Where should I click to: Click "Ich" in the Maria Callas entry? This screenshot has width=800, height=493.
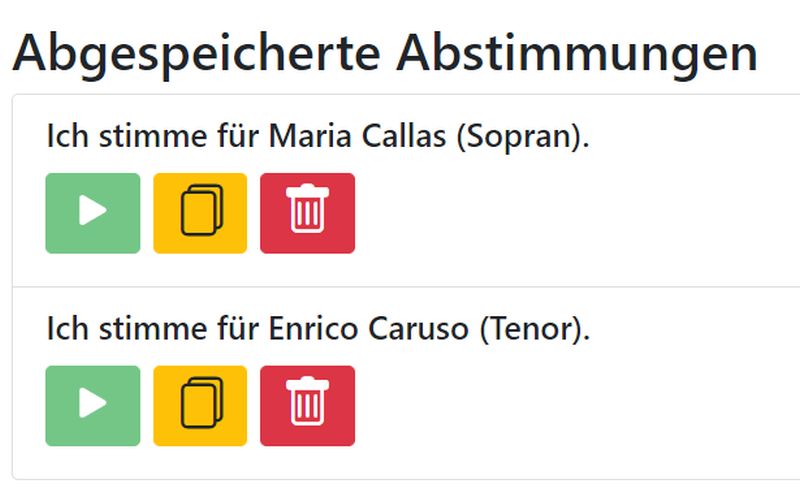62,136
